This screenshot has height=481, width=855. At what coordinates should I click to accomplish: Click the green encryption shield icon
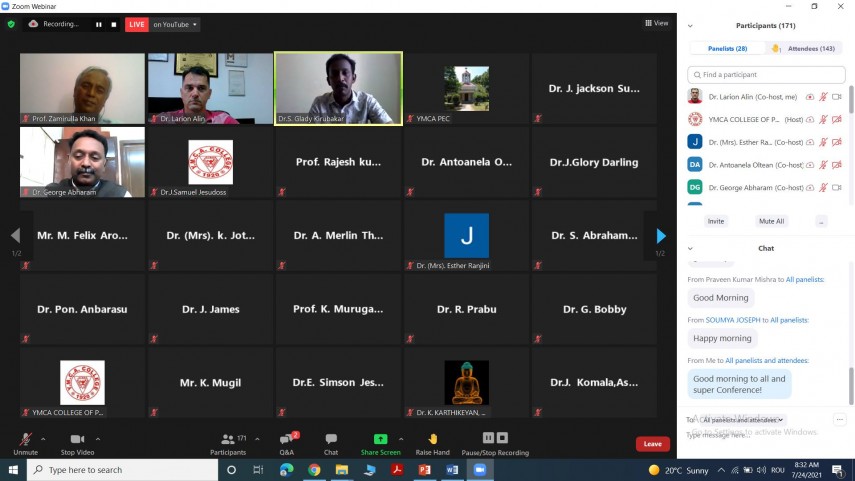(x=11, y=24)
